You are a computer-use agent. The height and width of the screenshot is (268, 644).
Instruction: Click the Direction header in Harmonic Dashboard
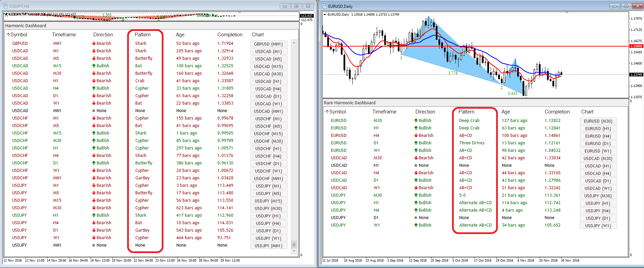pyautogui.click(x=103, y=35)
